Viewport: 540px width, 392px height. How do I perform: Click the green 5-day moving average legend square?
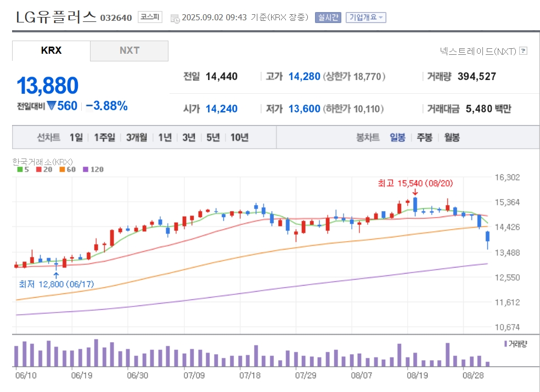pyautogui.click(x=20, y=169)
